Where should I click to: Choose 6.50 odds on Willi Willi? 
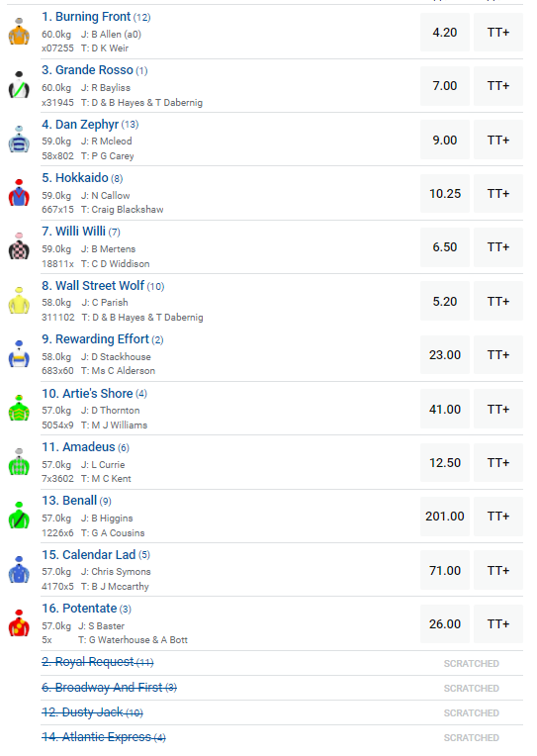445,247
